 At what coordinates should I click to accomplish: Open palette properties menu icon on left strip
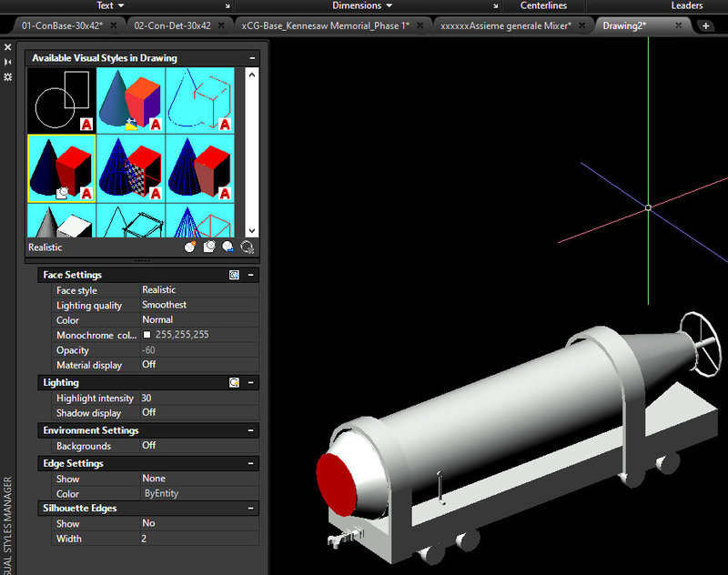click(x=8, y=77)
